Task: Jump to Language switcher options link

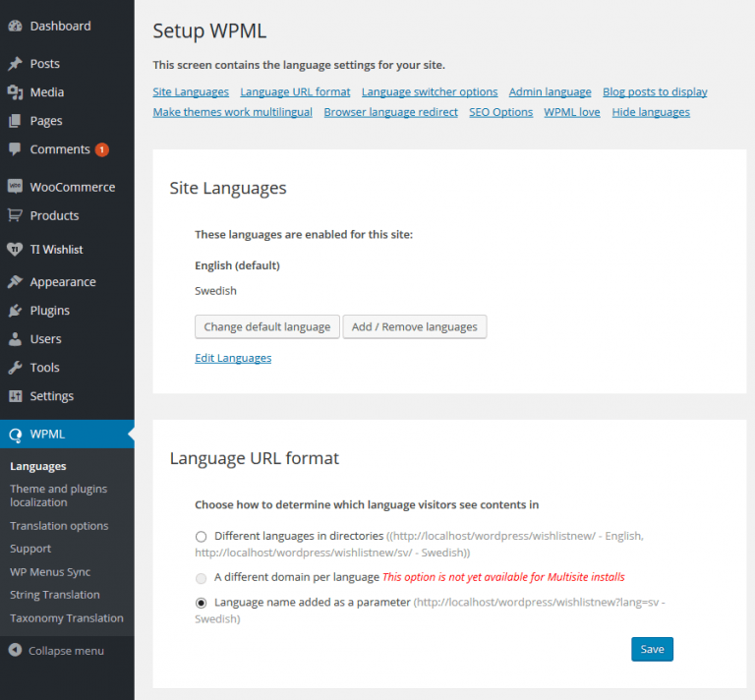Action: point(430,92)
